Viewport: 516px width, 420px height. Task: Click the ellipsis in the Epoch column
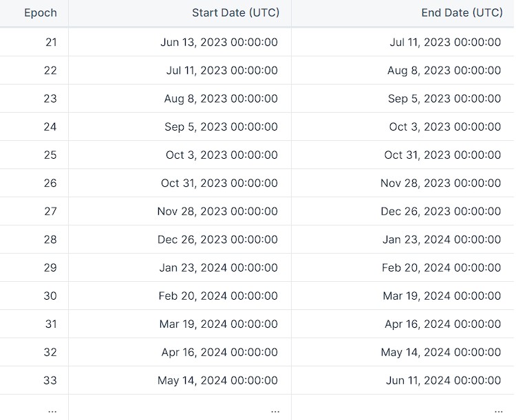point(52,410)
